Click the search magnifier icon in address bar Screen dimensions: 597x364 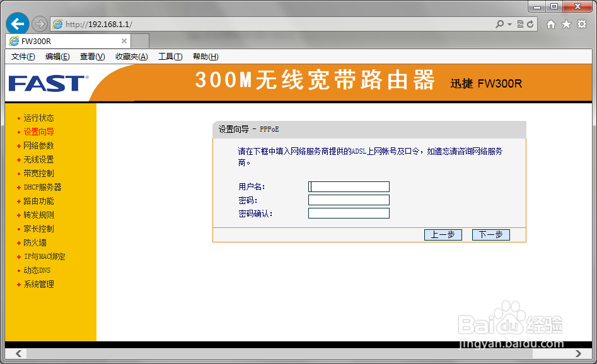499,25
